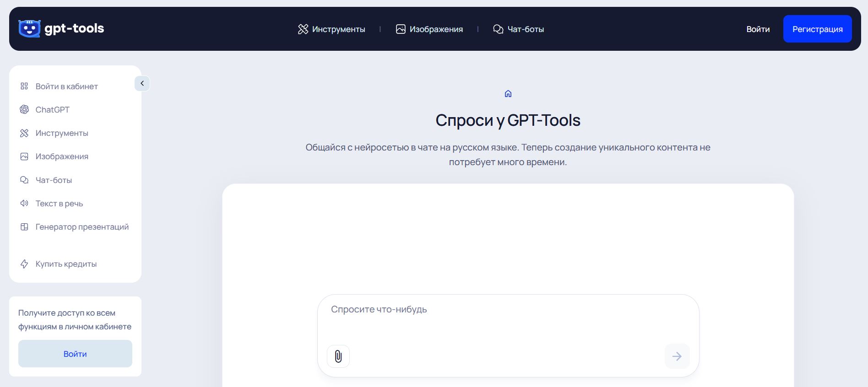868x387 pixels.
Task: Click the Инструменты icon in top navigation
Action: 303,29
